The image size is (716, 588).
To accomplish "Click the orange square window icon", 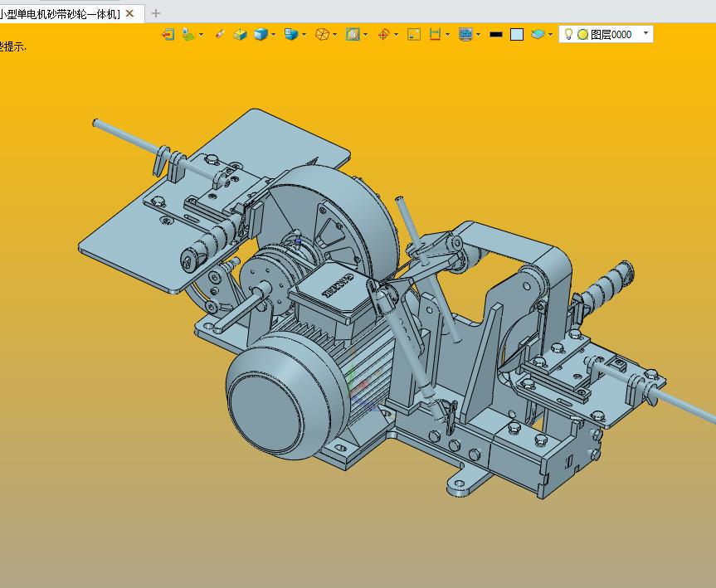I will (414, 34).
